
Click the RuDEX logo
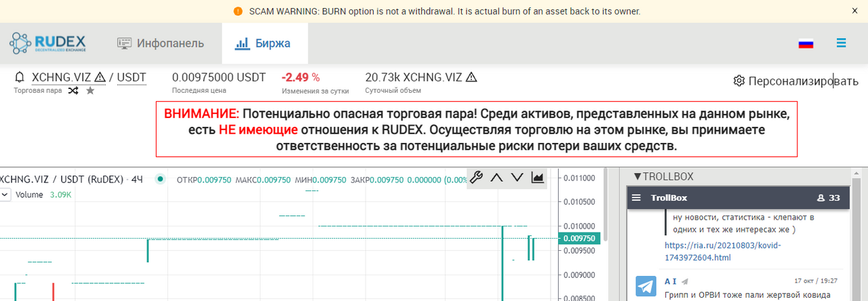[47, 43]
